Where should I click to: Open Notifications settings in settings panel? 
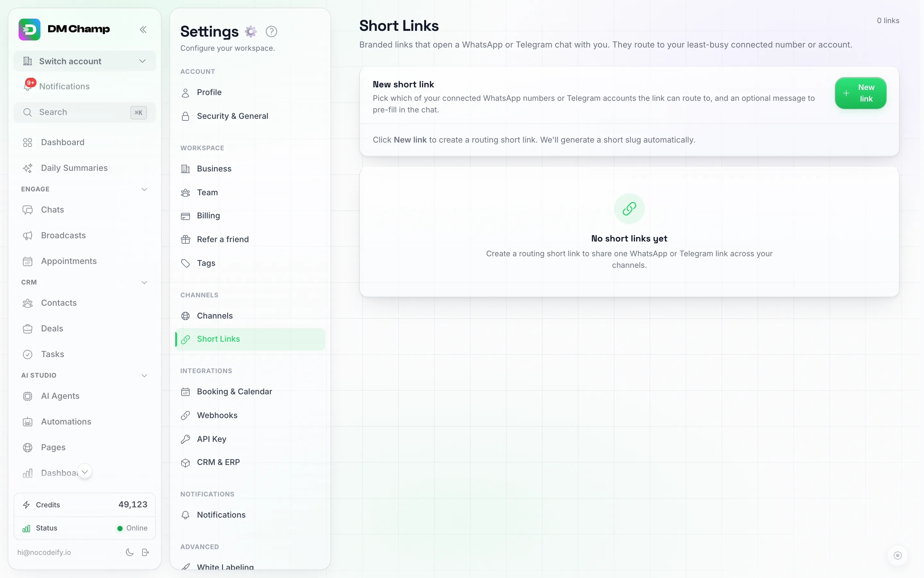coord(250,515)
